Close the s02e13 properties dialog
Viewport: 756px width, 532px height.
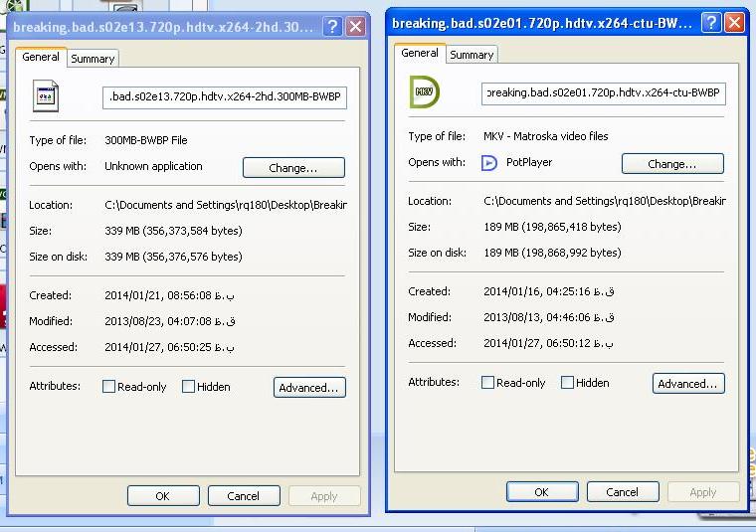point(355,26)
